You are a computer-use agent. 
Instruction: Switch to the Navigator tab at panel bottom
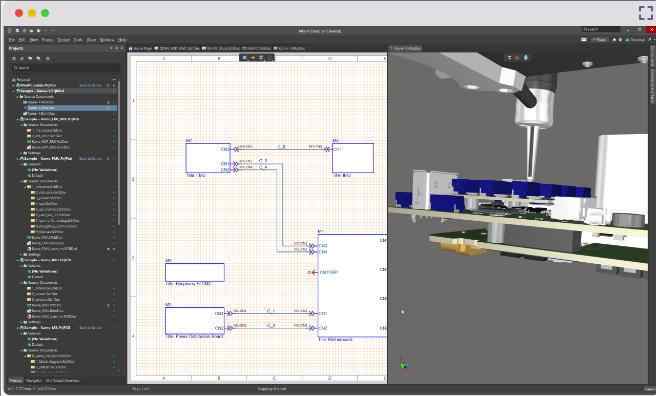pos(34,381)
